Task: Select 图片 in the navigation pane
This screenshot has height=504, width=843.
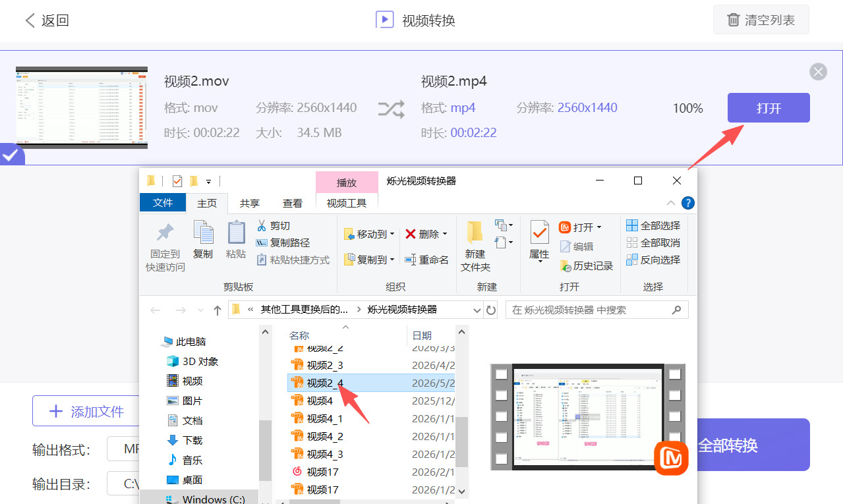Action: pyautogui.click(x=185, y=401)
